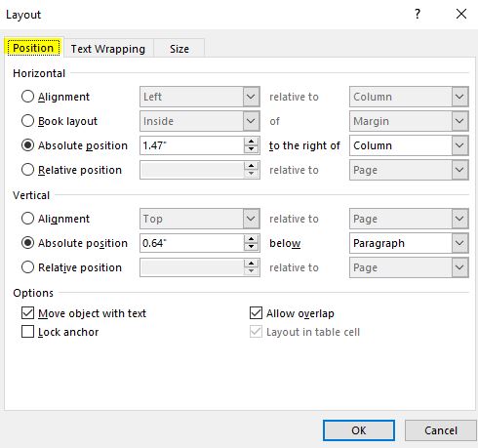Uncheck the Allow overlap checkbox

[256, 313]
